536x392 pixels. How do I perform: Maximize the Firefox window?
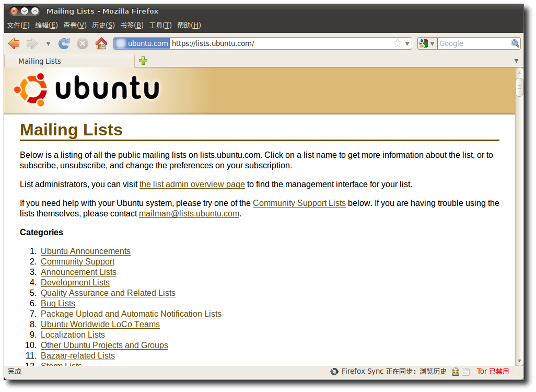tap(35, 11)
